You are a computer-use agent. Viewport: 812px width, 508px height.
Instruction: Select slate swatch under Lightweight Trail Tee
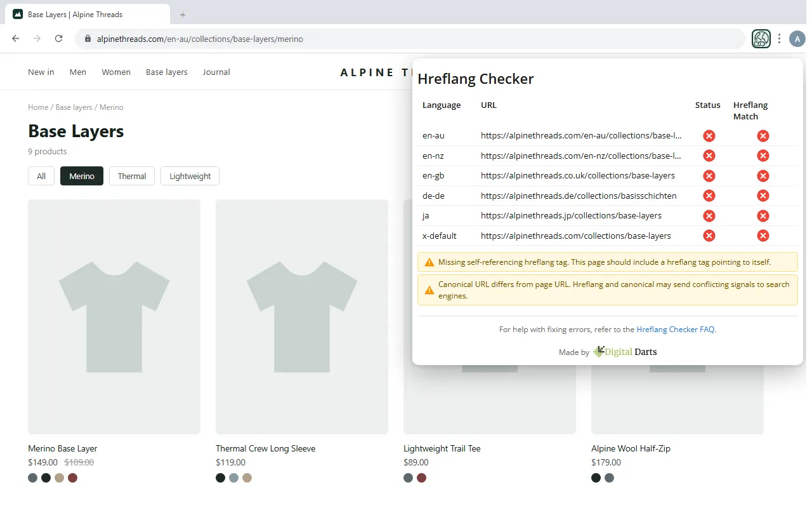tap(408, 478)
